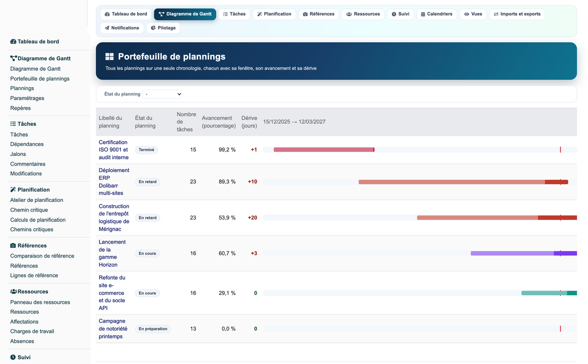588x364 pixels.
Task: Open the Suivi tab
Action: [x=401, y=14]
